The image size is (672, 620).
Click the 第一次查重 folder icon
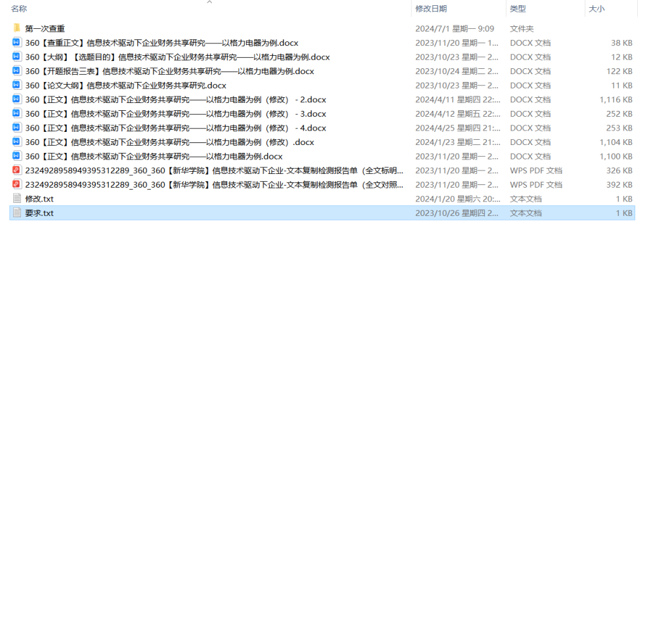coord(17,28)
